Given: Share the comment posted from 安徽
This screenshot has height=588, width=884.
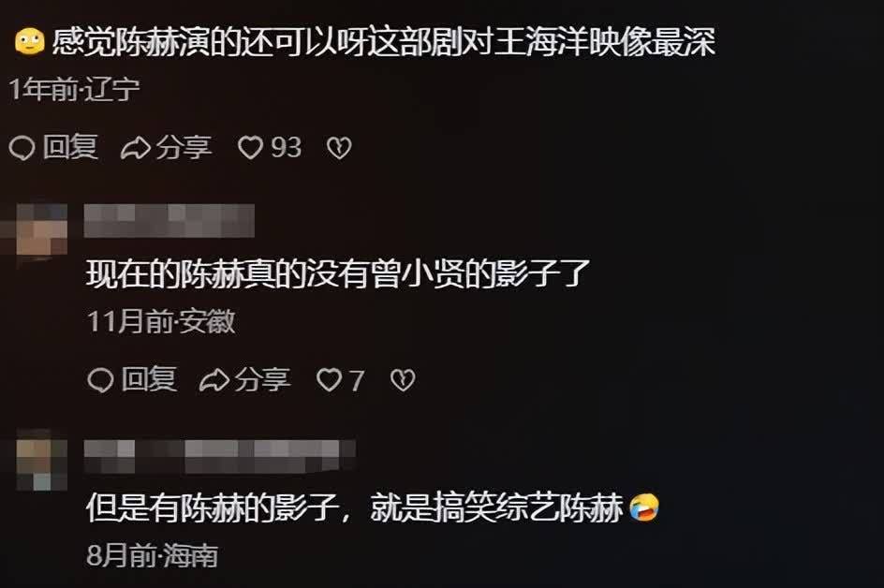Looking at the screenshot, I should point(244,379).
